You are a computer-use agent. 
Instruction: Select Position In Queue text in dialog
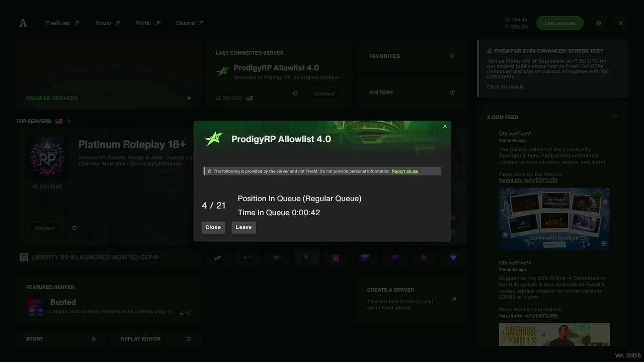pyautogui.click(x=299, y=199)
